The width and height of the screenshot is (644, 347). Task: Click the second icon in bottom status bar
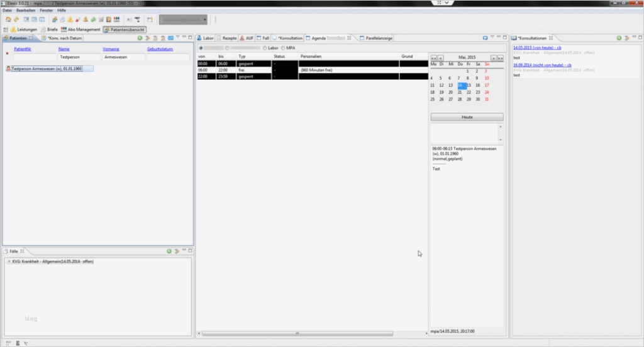click(x=18, y=343)
